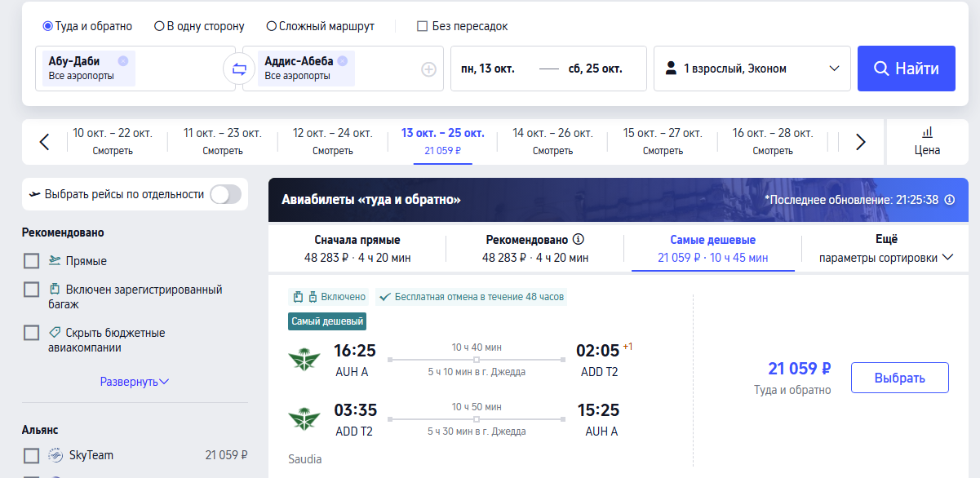Click the luggage icon by registered baggage
Image resolution: width=980 pixels, height=478 pixels.
click(x=55, y=289)
